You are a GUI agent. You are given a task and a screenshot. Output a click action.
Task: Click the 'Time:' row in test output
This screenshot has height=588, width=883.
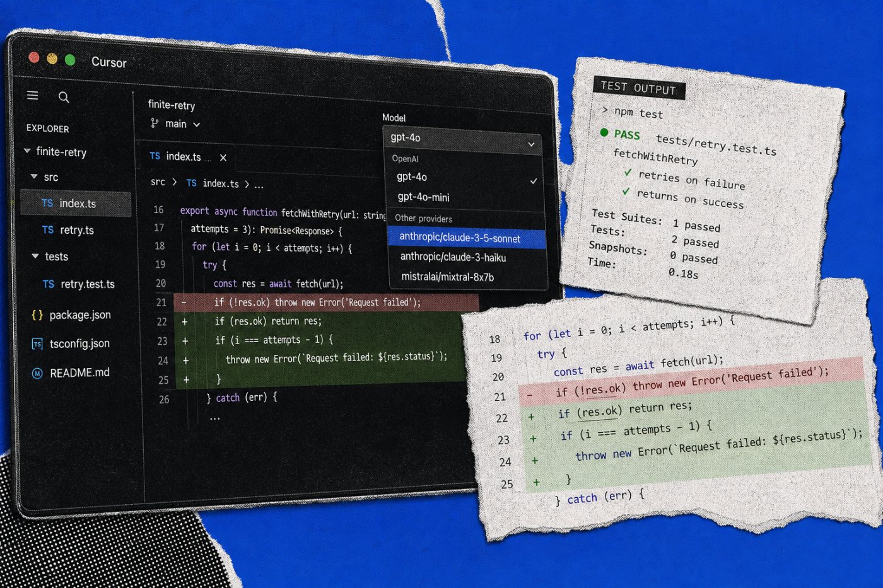[x=643, y=268]
